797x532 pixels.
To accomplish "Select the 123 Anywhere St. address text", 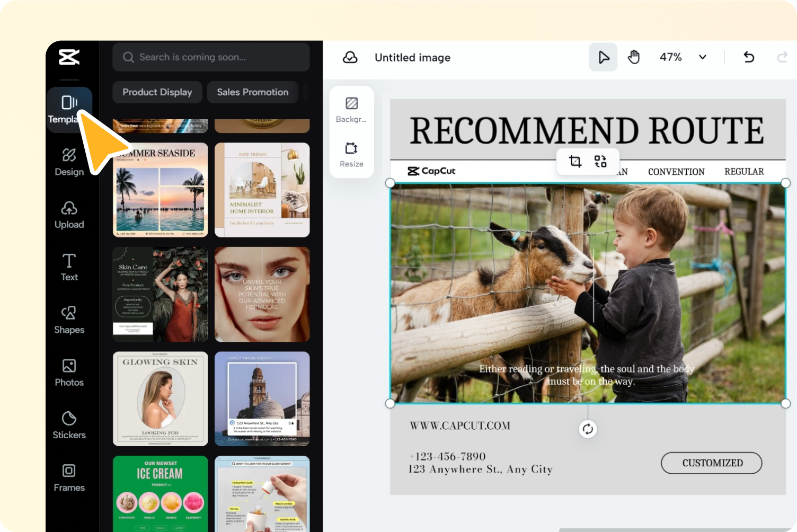I will 481,469.
